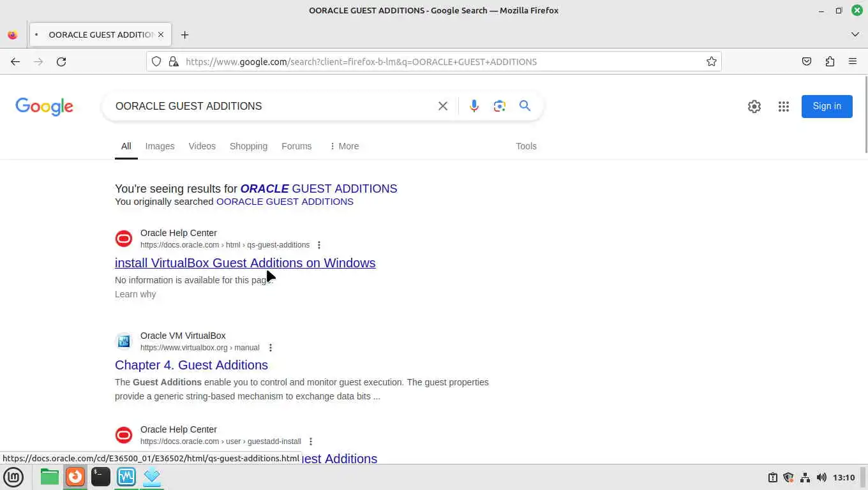The width and height of the screenshot is (868, 490).
Task: Click the search query input field
Action: [271, 106]
